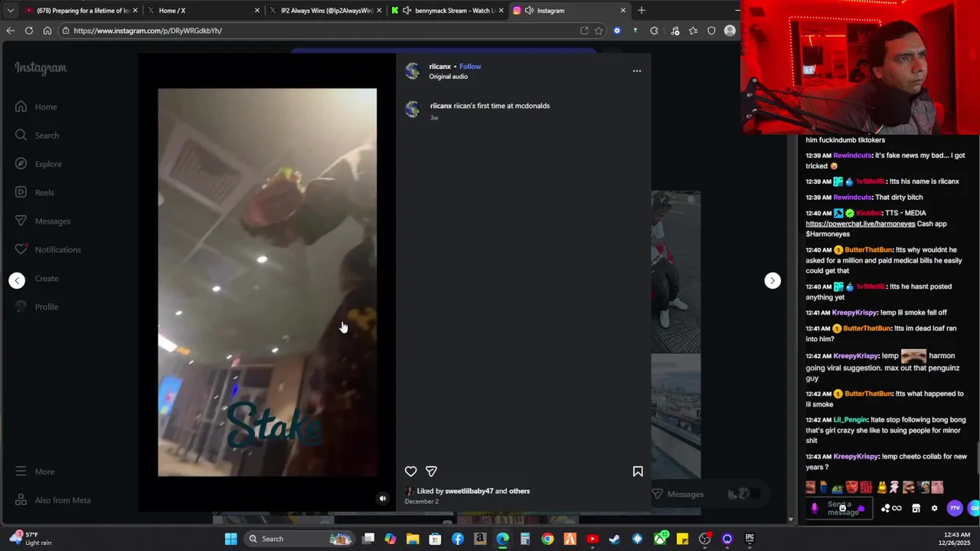
Task: Open File Explorer from the taskbar
Action: pyautogui.click(x=413, y=539)
